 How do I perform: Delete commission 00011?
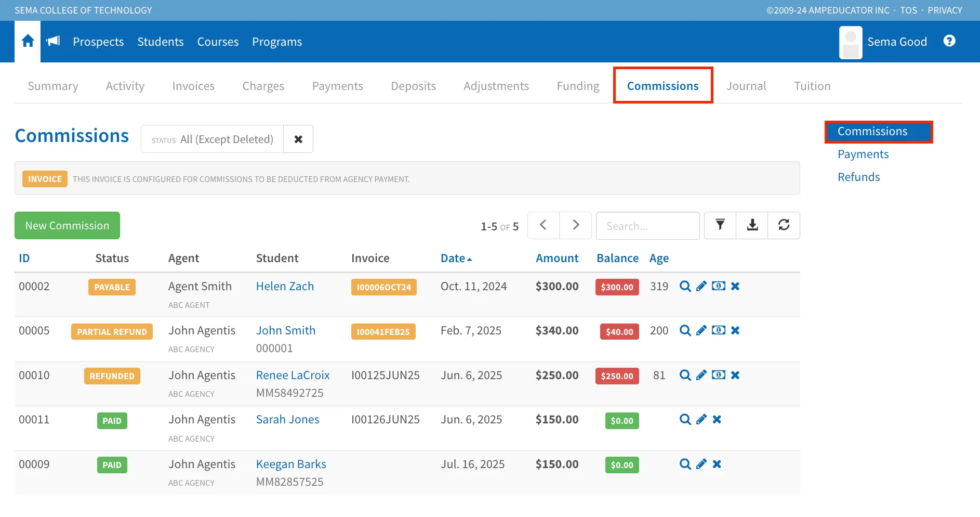click(717, 419)
